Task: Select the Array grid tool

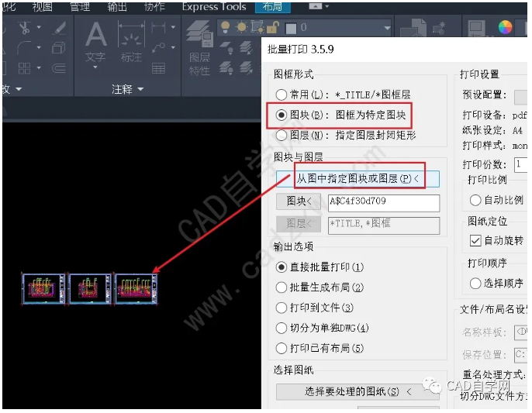Action: pyautogui.click(x=25, y=68)
